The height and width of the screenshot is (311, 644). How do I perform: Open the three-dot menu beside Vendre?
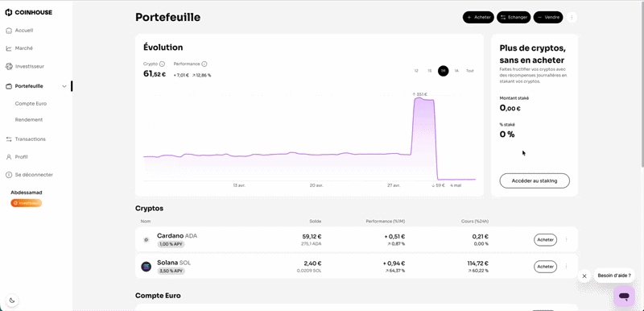point(572,17)
